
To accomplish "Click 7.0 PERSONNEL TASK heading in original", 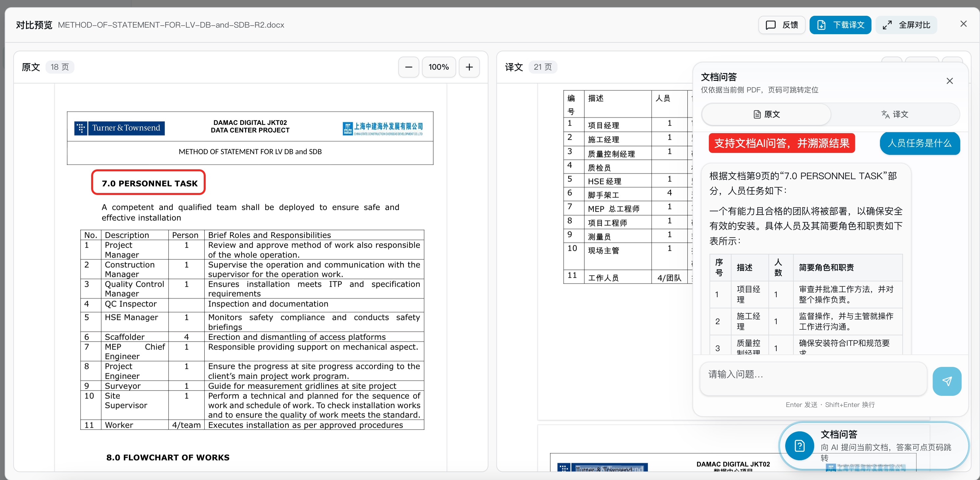I will [149, 183].
